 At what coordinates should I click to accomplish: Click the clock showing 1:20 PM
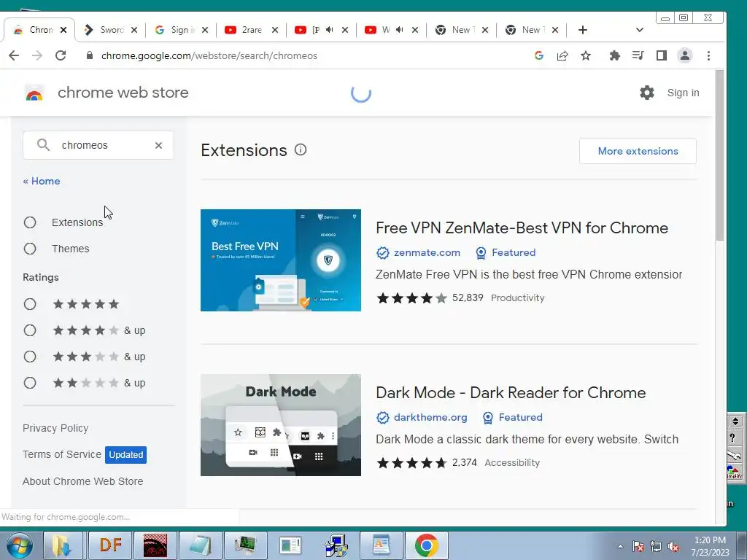click(x=710, y=540)
